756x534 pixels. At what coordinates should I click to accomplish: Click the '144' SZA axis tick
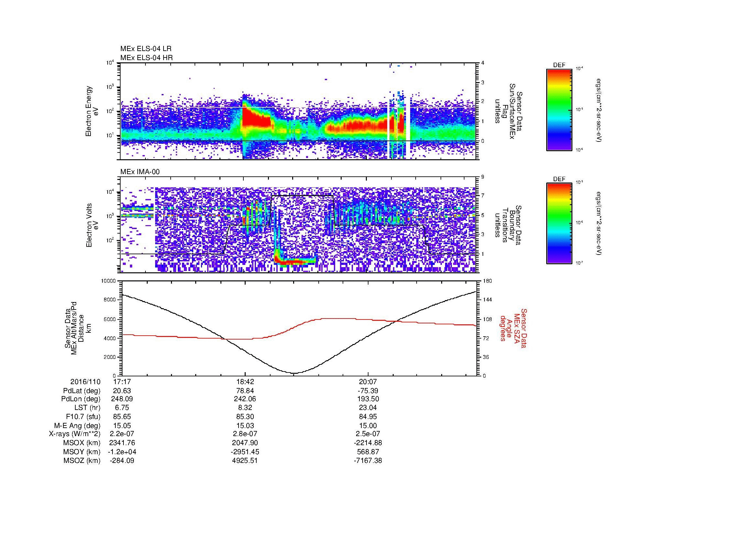pos(488,300)
